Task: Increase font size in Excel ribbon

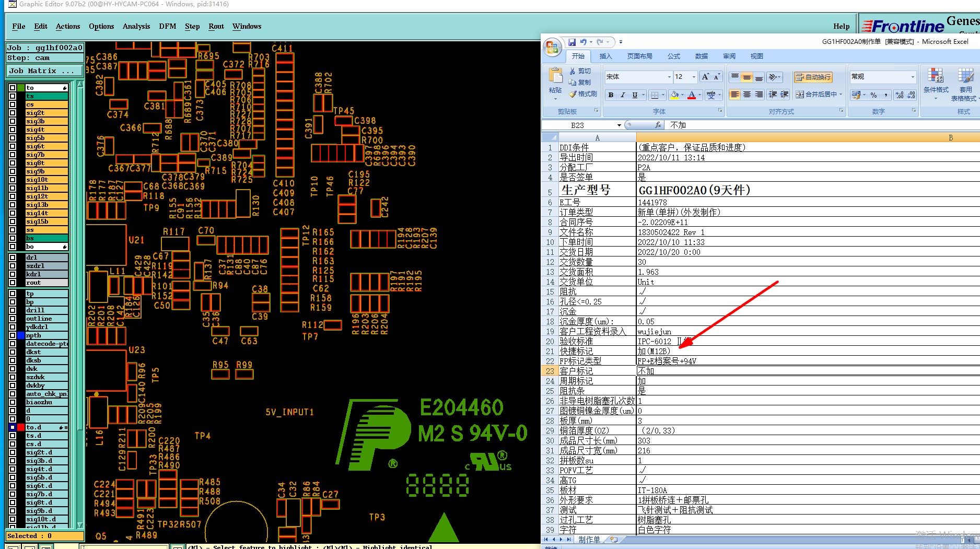Action: 706,77
